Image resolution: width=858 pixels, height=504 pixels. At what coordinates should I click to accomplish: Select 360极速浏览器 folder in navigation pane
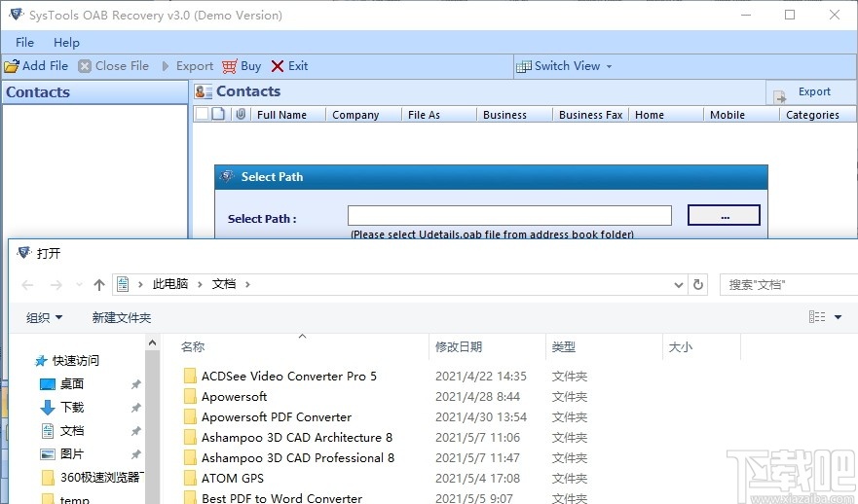point(93,477)
